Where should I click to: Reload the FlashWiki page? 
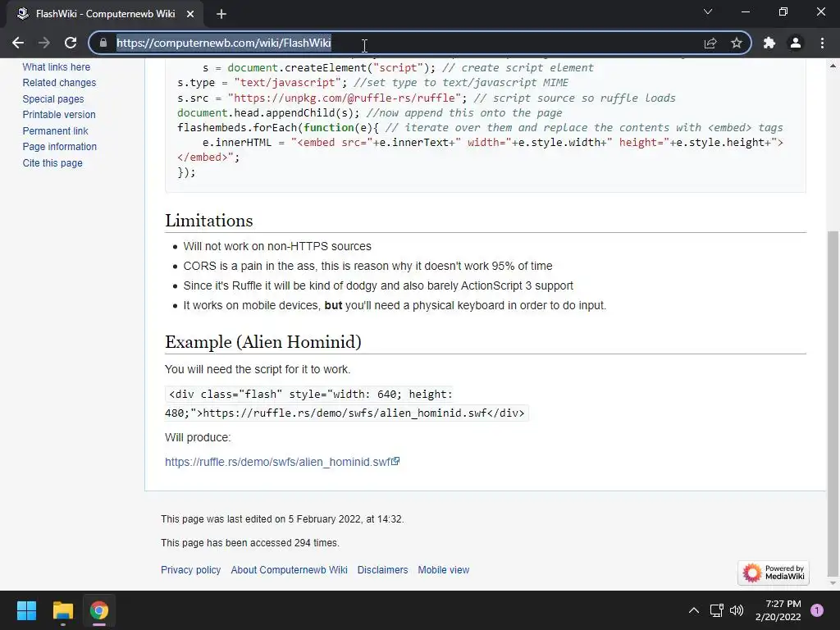(71, 43)
